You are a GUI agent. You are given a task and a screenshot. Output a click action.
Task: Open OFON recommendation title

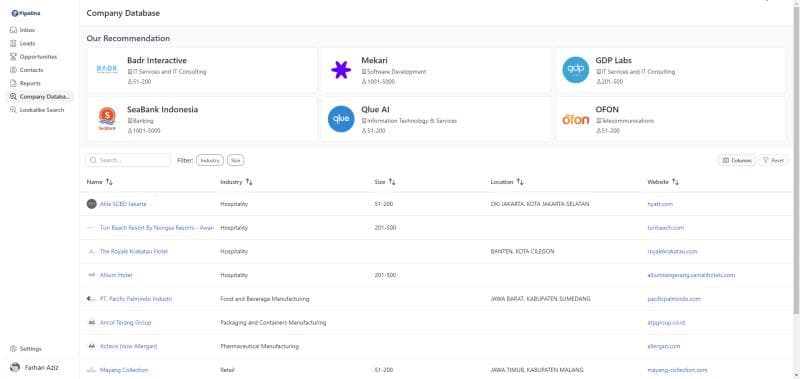click(607, 109)
